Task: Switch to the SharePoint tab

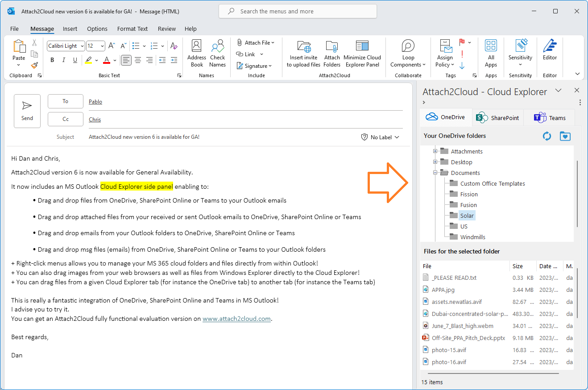Action: click(x=497, y=117)
